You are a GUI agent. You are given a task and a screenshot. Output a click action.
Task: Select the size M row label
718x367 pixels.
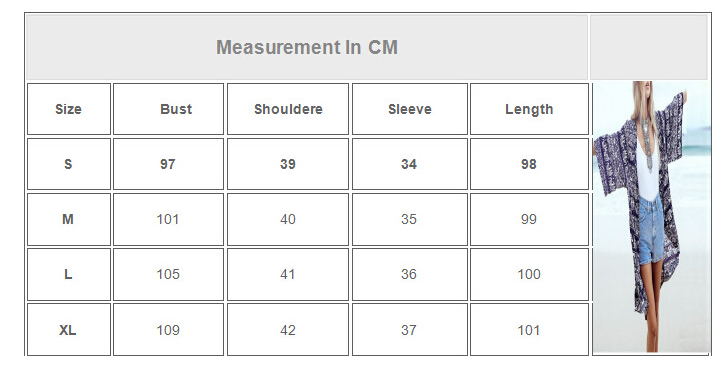(69, 219)
